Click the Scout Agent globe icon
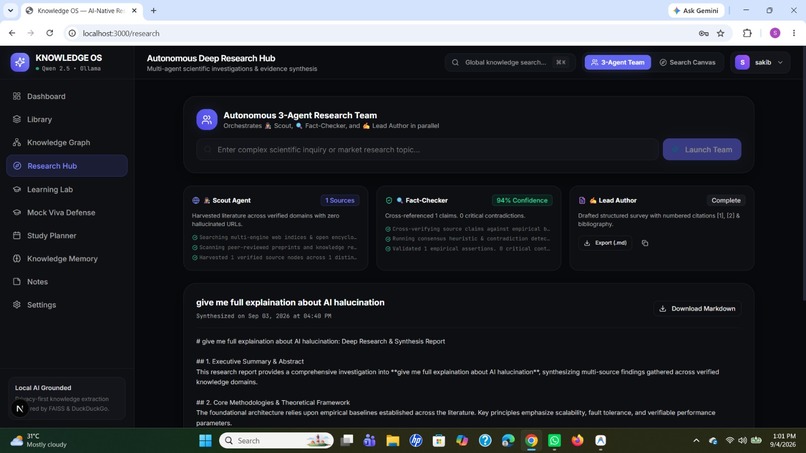Image resolution: width=806 pixels, height=453 pixels. pyautogui.click(x=196, y=201)
